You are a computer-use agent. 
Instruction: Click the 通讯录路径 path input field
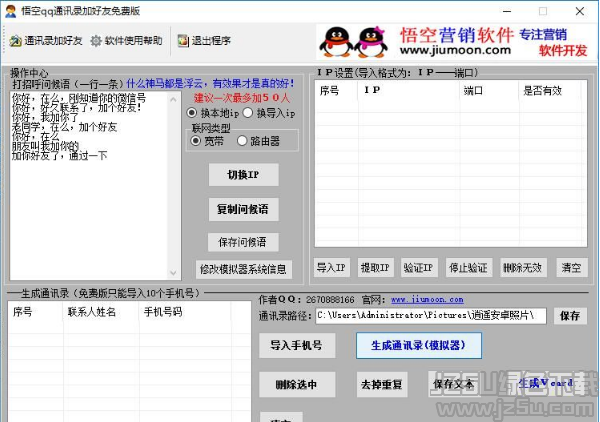[430, 316]
